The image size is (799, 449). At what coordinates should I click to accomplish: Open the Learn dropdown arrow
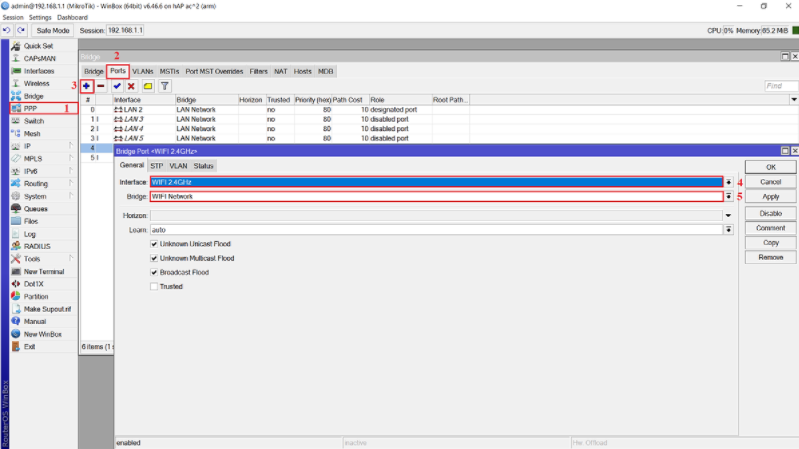coord(728,229)
